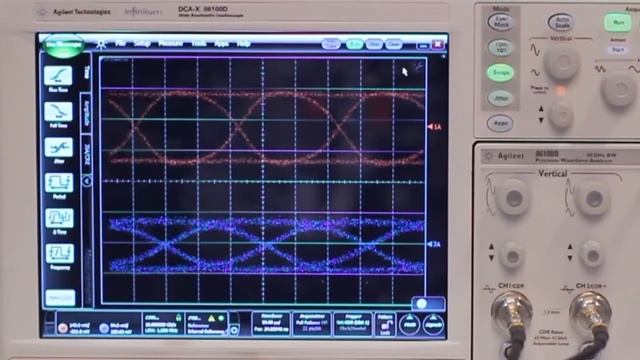Open the Setup menu
This screenshot has height=360, width=640.
coord(142,44)
